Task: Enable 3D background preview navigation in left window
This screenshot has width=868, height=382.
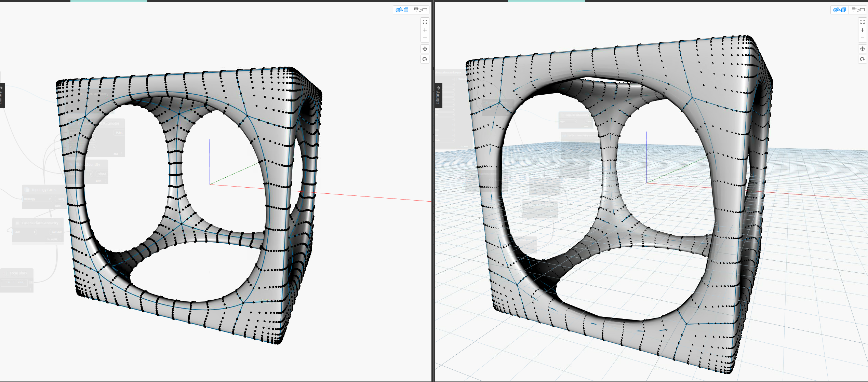Action: [402, 10]
